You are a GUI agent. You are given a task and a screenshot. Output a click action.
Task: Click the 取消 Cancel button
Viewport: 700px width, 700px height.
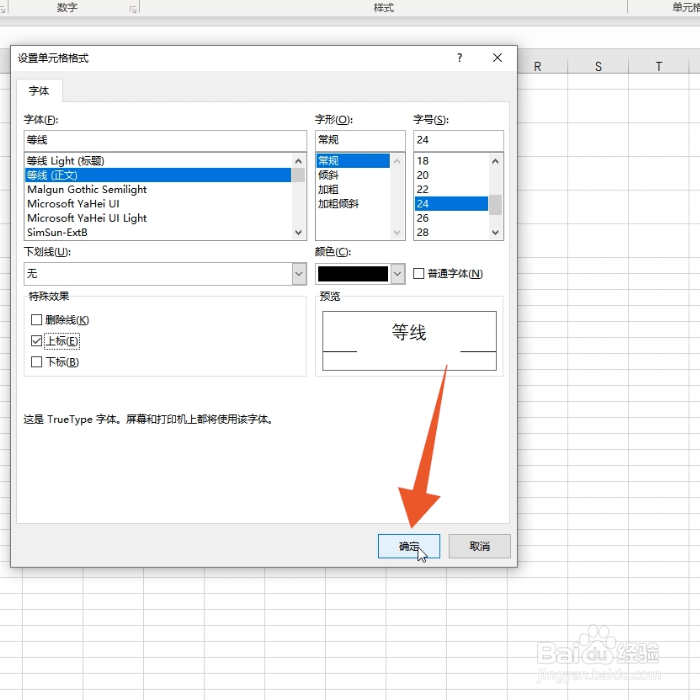[479, 546]
